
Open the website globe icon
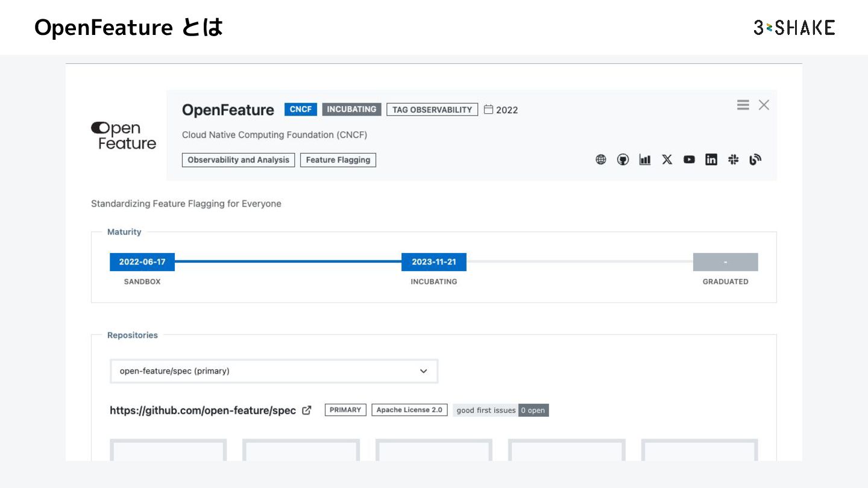pyautogui.click(x=601, y=160)
